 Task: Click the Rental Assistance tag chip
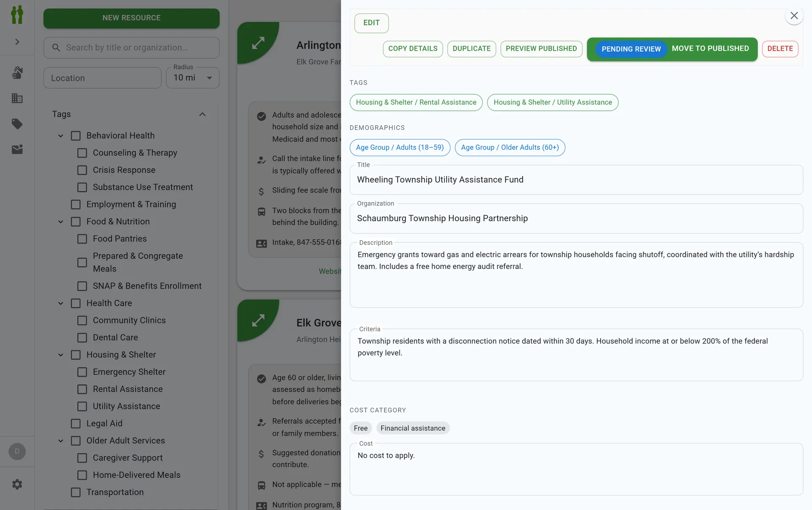[x=416, y=102]
